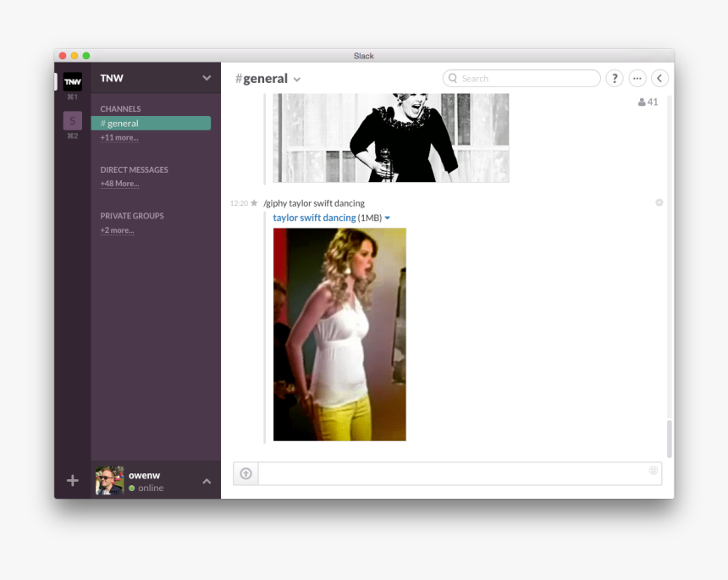The image size is (728, 580).
Task: Switch to the S team icon
Action: pyautogui.click(x=73, y=121)
